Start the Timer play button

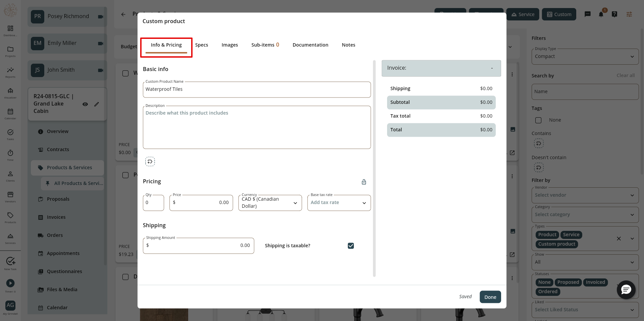(10, 283)
